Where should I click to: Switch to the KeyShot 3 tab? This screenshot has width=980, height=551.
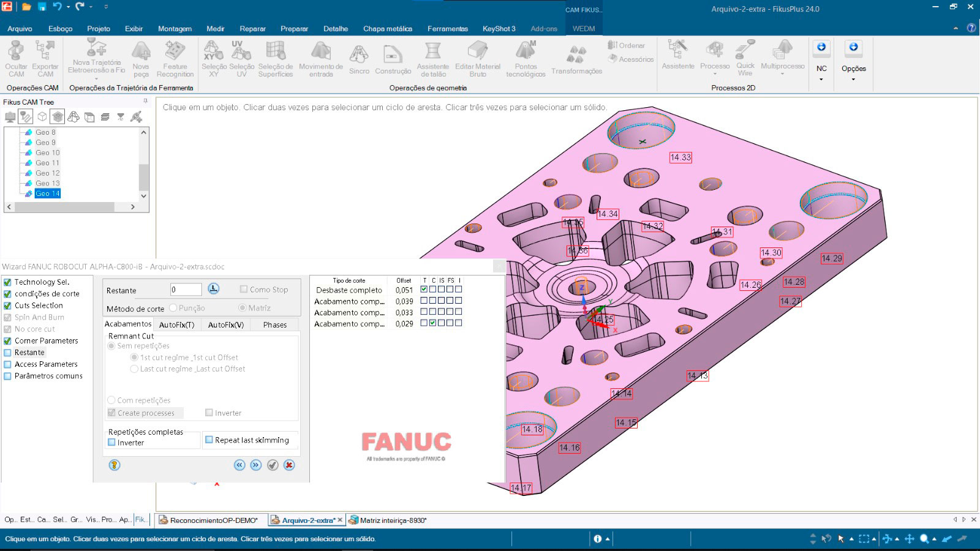click(x=499, y=29)
